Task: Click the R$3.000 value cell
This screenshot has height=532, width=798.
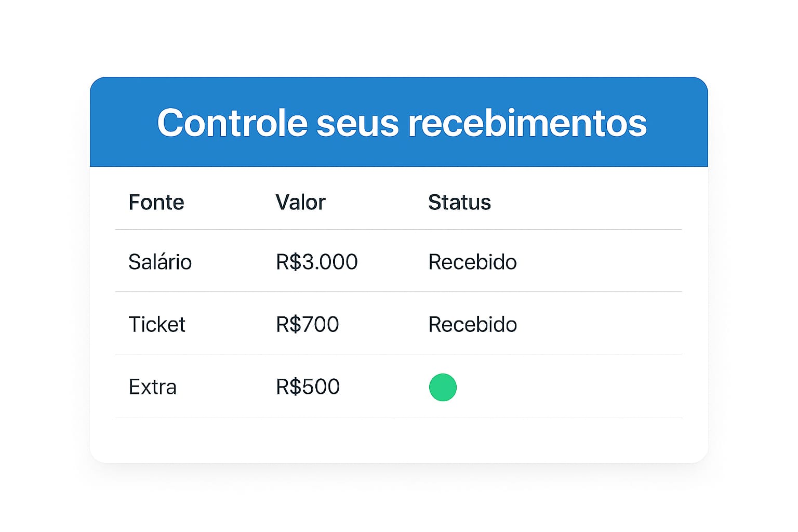Action: [x=317, y=262]
